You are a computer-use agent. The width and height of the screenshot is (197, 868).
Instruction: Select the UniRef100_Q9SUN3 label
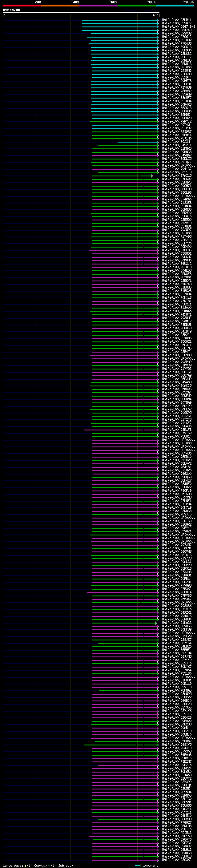pyautogui.click(x=176, y=71)
